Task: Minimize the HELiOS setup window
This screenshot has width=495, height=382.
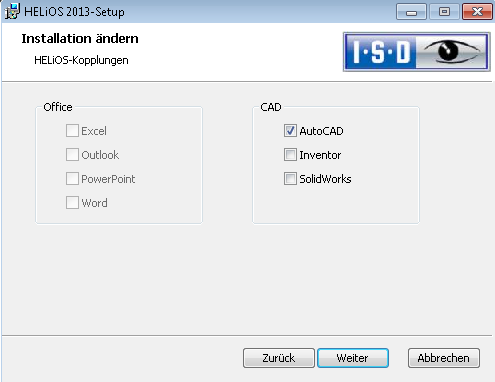Action: pyautogui.click(x=411, y=12)
